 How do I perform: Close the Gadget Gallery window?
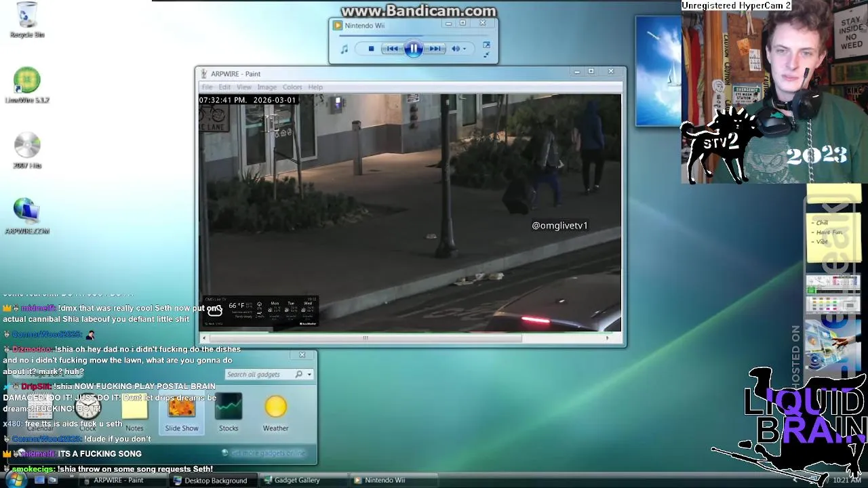coord(302,354)
